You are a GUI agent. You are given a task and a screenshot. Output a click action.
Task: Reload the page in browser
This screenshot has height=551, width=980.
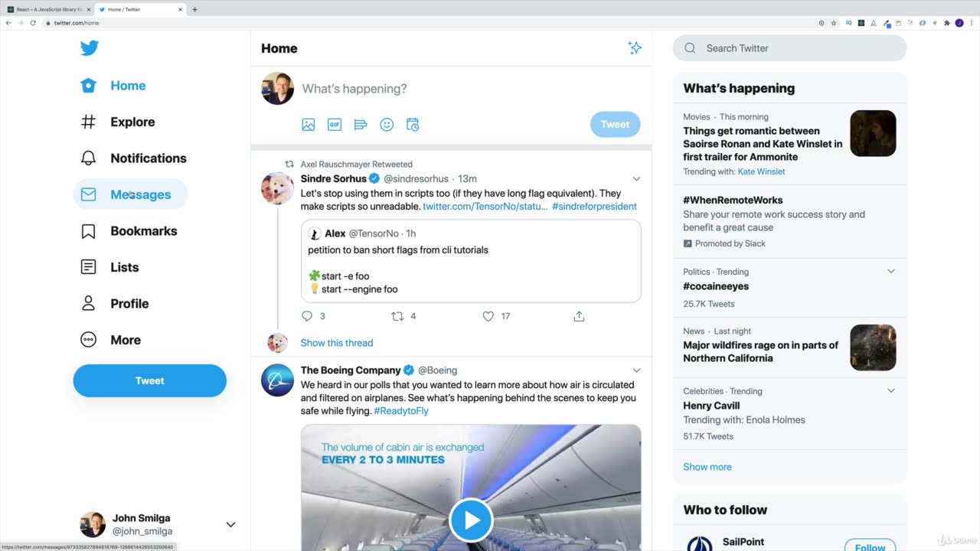click(33, 23)
